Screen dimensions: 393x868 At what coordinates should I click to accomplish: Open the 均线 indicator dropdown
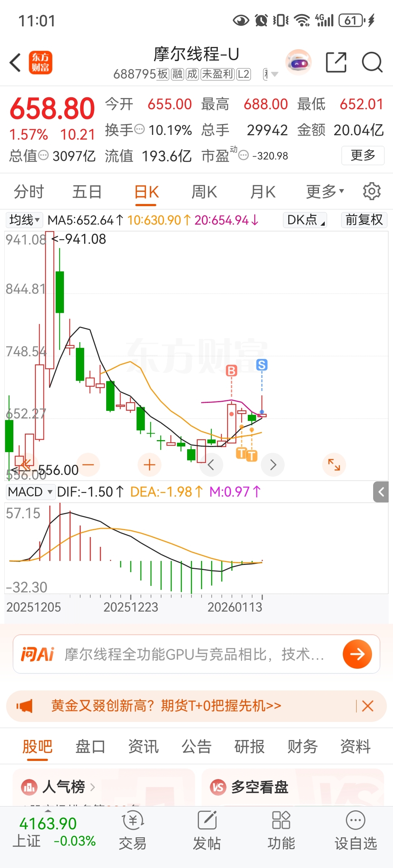24,220
